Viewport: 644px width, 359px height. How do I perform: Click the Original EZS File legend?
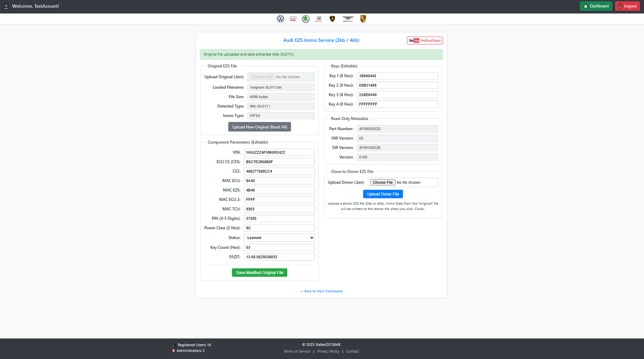click(x=222, y=66)
